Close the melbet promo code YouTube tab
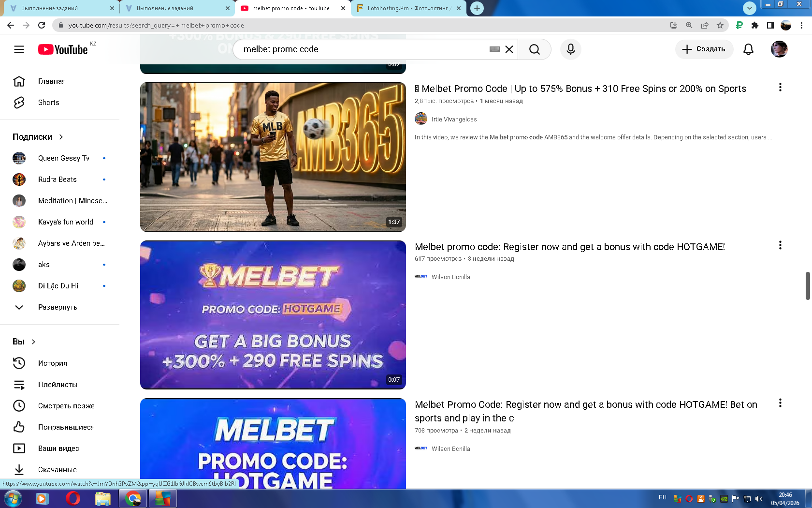812x508 pixels. [x=343, y=8]
